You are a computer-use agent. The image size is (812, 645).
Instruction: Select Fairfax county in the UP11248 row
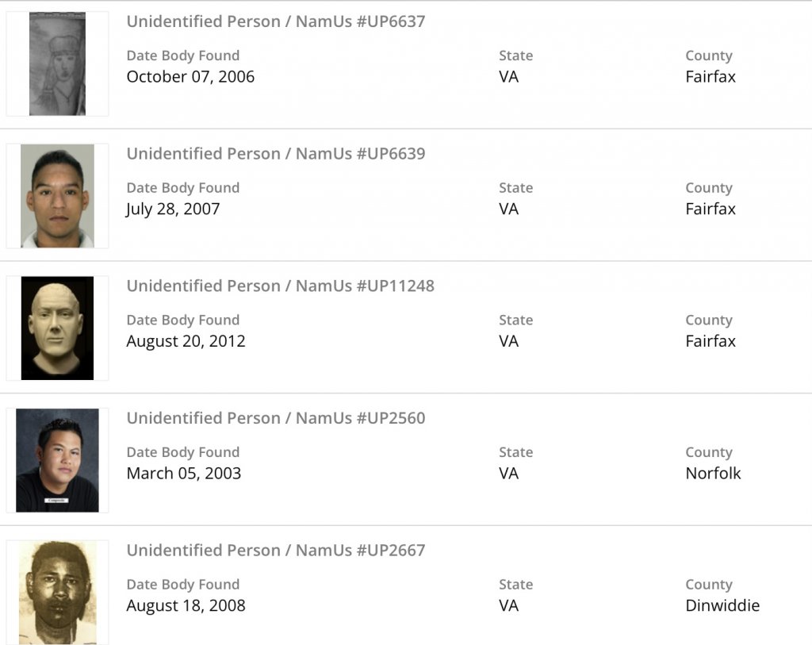tap(710, 341)
